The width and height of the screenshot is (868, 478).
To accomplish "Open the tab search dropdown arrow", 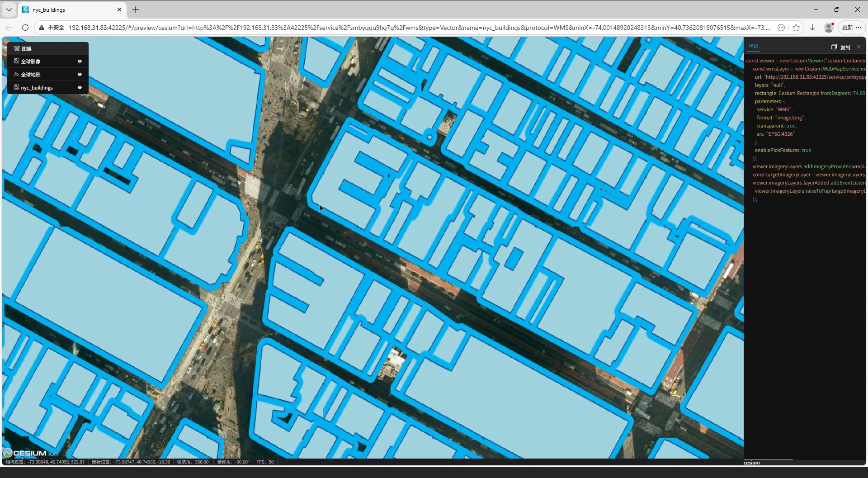I will [x=9, y=9].
